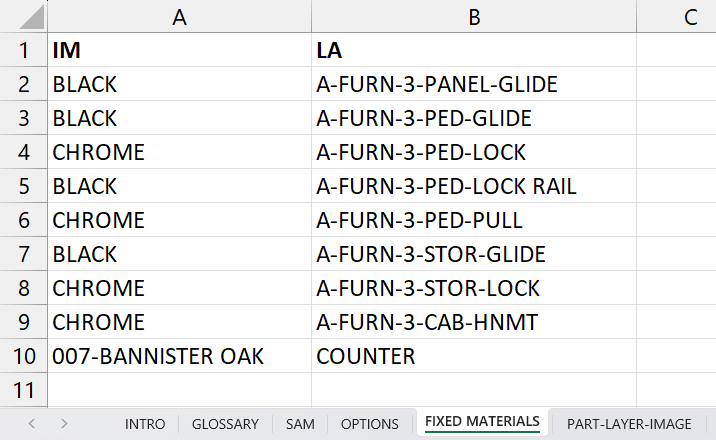
Task: Open the INTRO sheet tab
Action: pyautogui.click(x=145, y=424)
